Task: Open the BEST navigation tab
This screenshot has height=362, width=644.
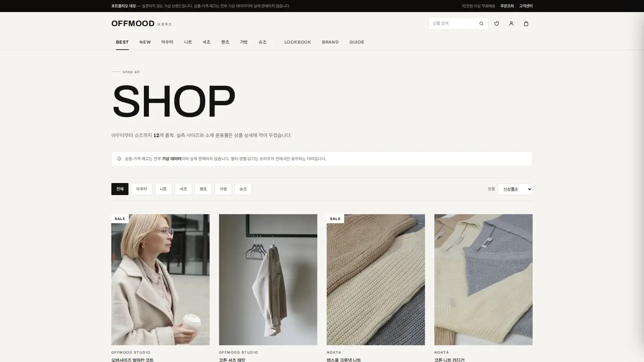Action: click(122, 42)
